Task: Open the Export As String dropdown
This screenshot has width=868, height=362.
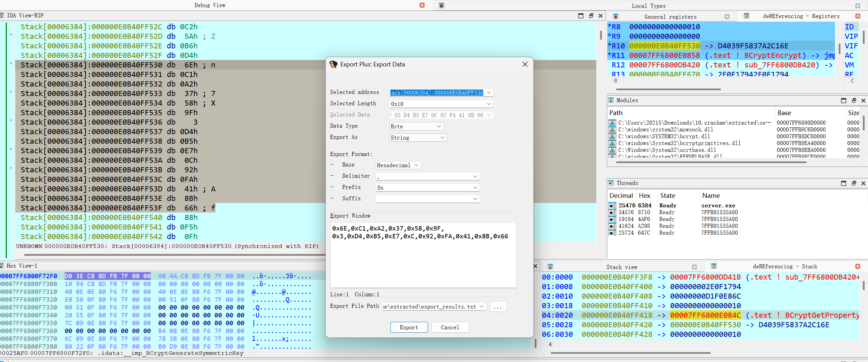Action: click(x=443, y=138)
